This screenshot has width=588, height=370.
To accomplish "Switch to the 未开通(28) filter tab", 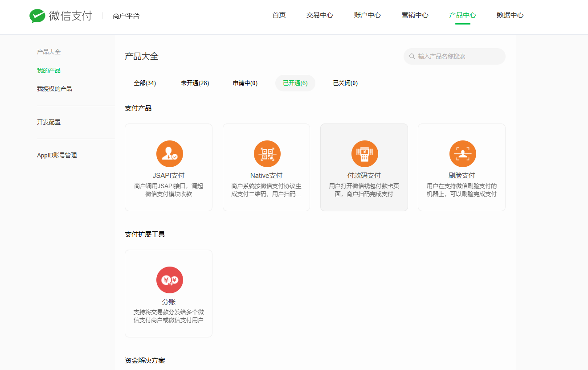I will [x=195, y=83].
